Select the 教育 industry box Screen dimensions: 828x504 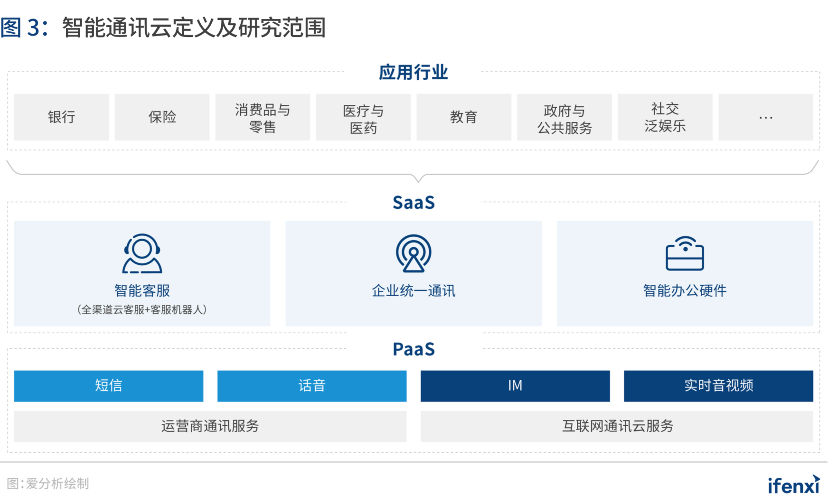(x=464, y=117)
